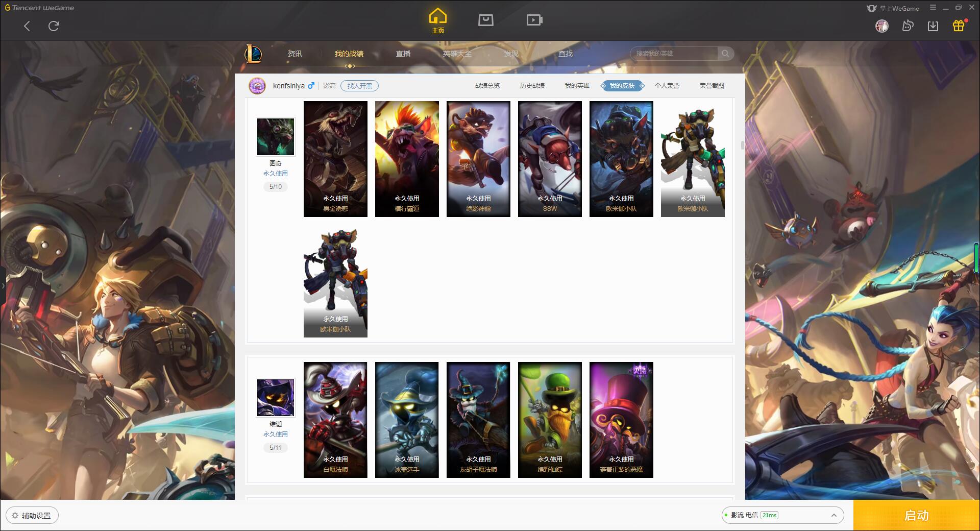
Task: Open the user avatar in top right
Action: [881, 26]
